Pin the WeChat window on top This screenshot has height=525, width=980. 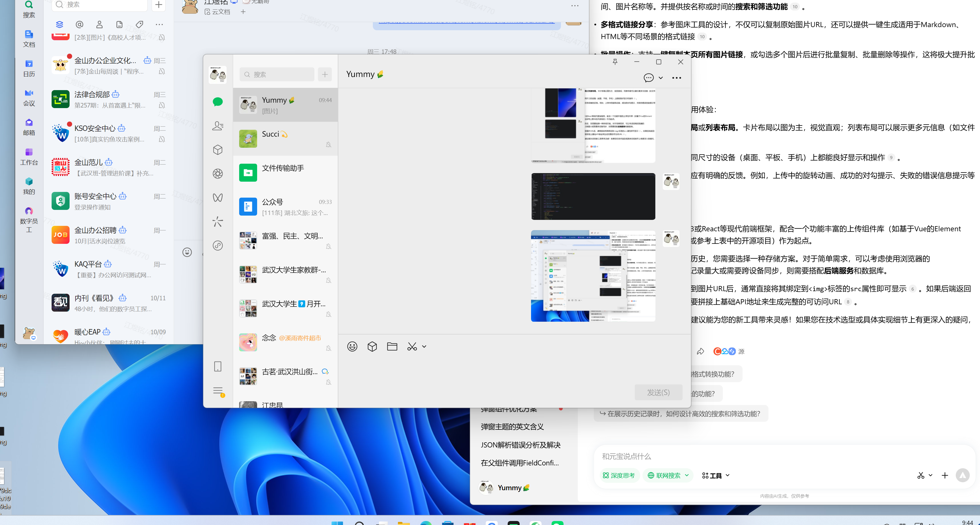[615, 62]
